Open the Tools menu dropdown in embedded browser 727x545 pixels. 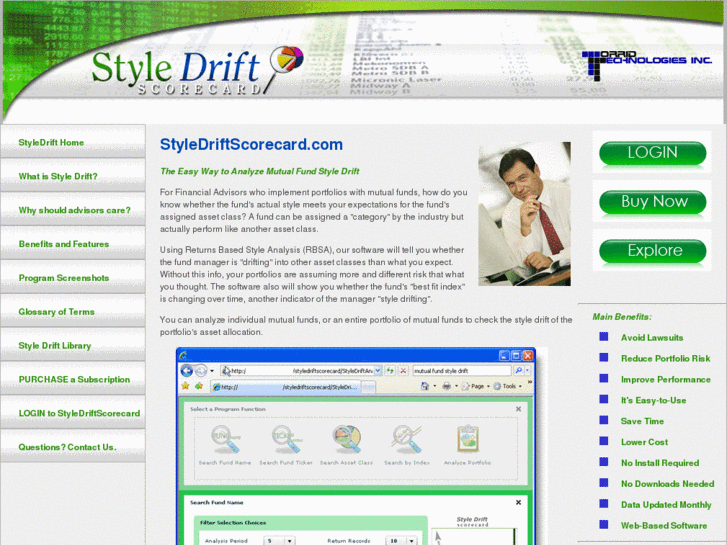[x=520, y=386]
